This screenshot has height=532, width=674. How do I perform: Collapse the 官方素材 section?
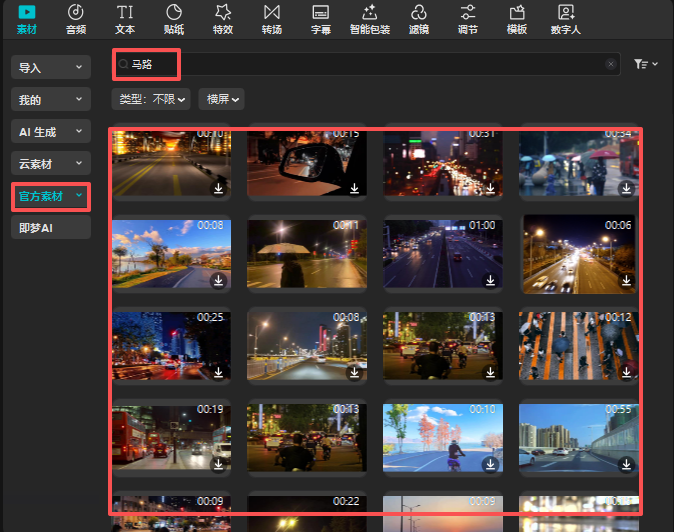point(51,196)
